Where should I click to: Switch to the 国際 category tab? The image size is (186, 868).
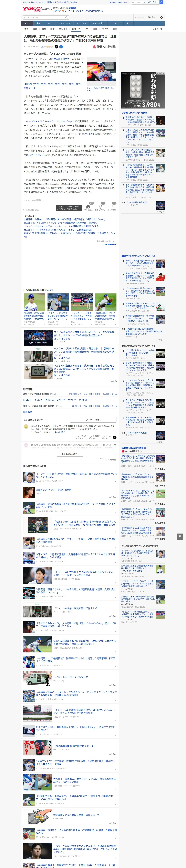(x=44, y=29)
